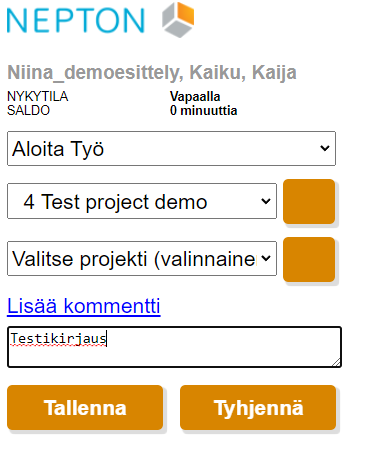This screenshot has height=465, width=373.
Task: Open the 4 Test project demo dropdown
Action: 142,201
